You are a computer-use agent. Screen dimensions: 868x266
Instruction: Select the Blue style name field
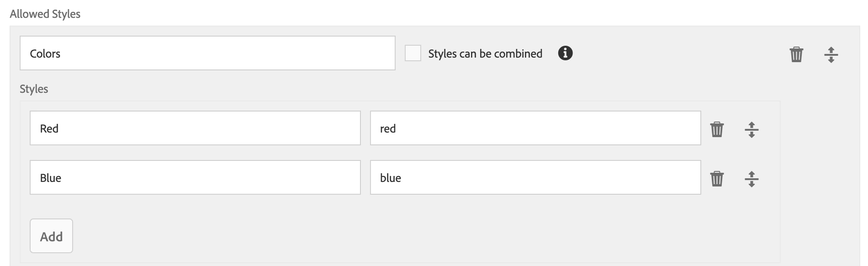pos(195,177)
